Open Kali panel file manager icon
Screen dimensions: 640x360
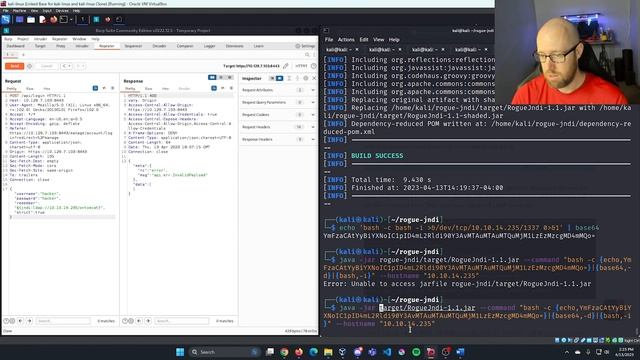[31, 19]
